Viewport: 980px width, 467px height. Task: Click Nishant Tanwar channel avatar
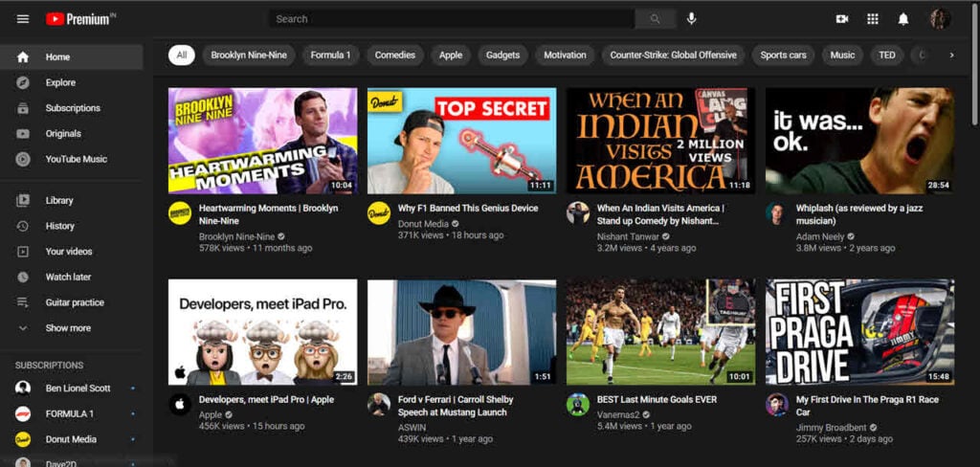(578, 213)
